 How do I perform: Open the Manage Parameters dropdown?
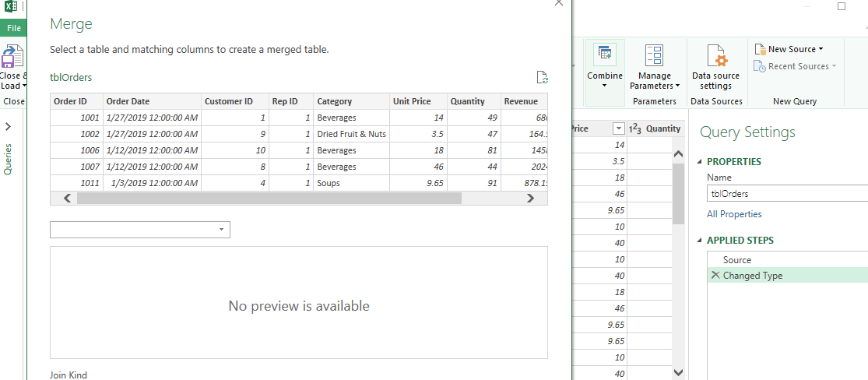tap(677, 86)
